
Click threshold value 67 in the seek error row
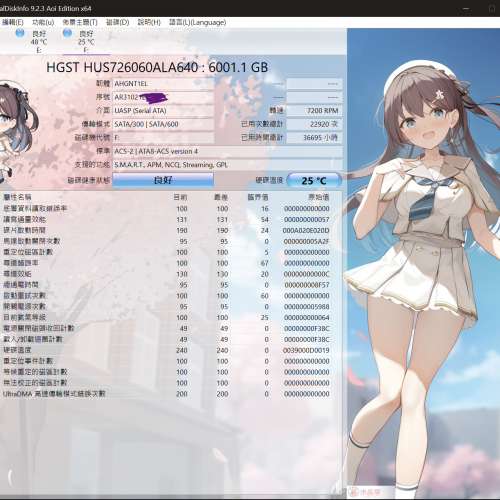click(264, 263)
